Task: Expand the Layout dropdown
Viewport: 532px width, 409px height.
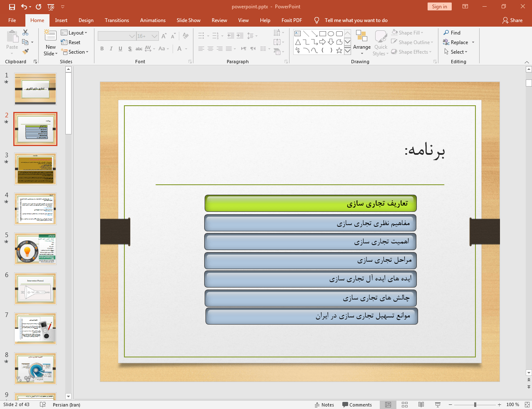Action: [74, 33]
